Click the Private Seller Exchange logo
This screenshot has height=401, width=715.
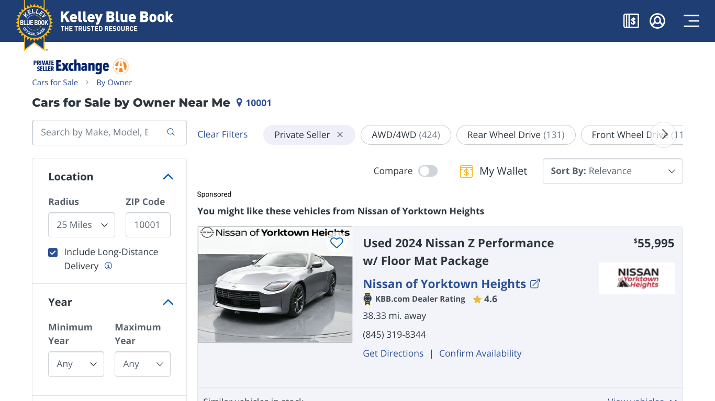tap(80, 66)
